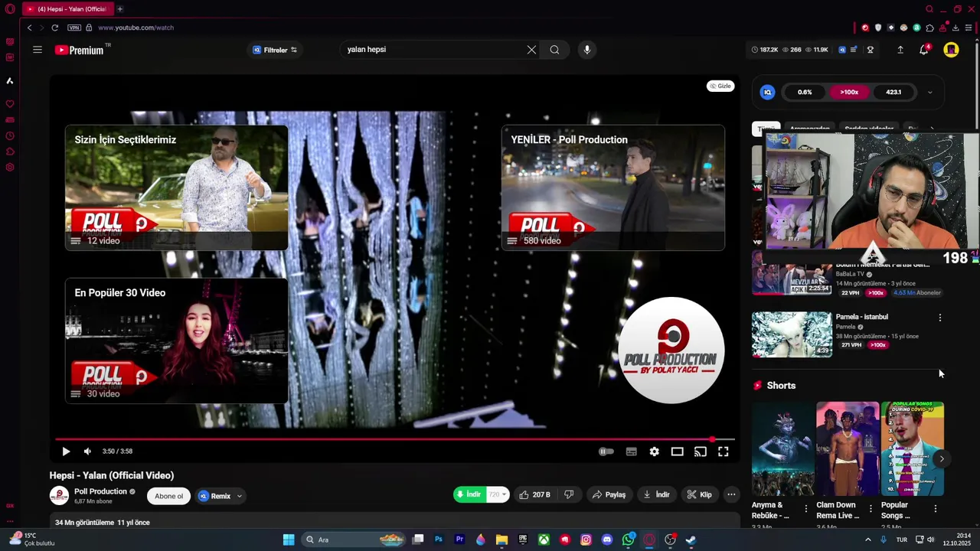Click the vidIQ Remix button
Viewport: 980px width, 551px height.
tap(214, 496)
